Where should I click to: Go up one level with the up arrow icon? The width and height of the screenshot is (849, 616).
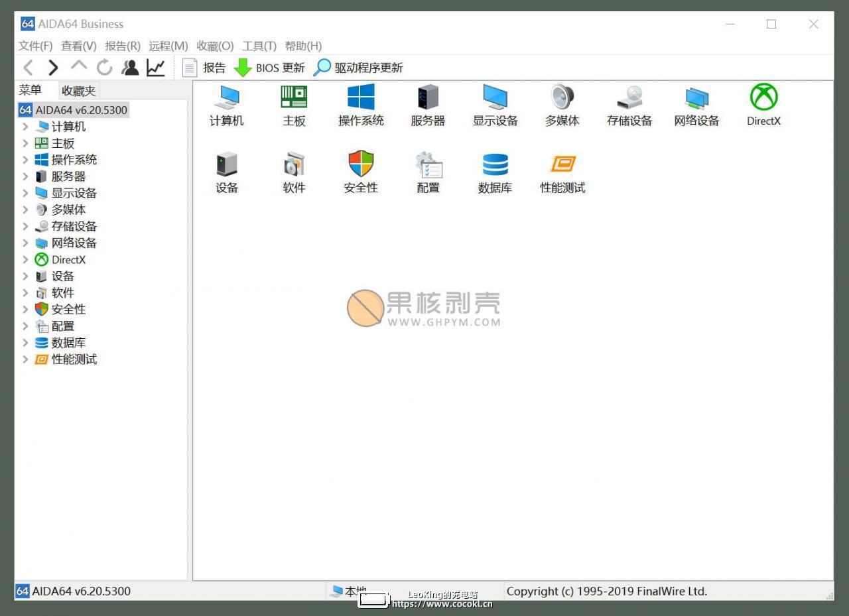(79, 66)
